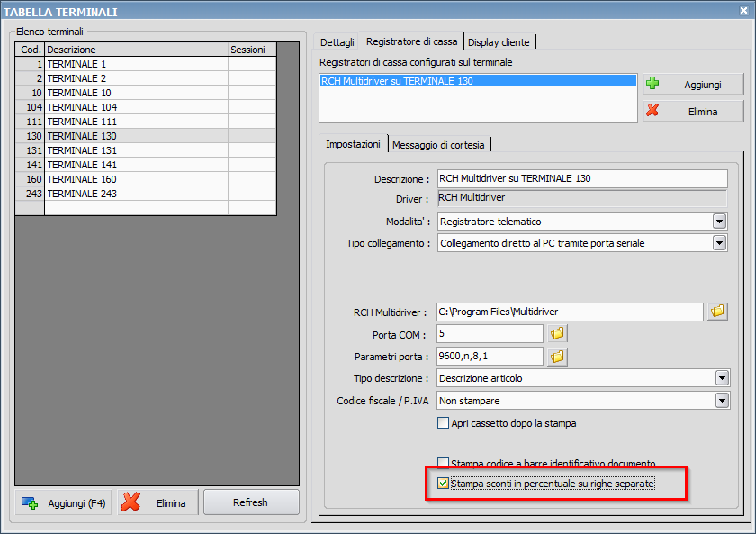Image resolution: width=756 pixels, height=534 pixels.
Task: Select row TERMINALE 2
Action: [146, 78]
